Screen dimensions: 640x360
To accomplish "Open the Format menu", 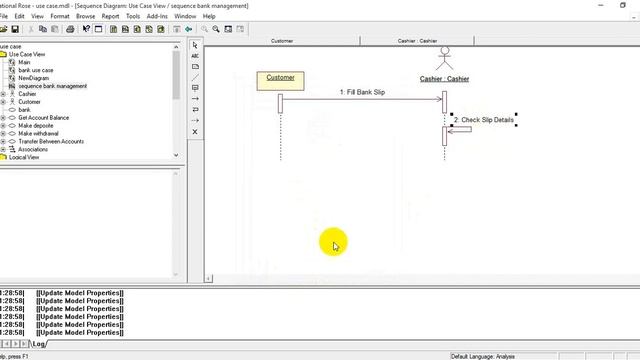I will (60, 16).
